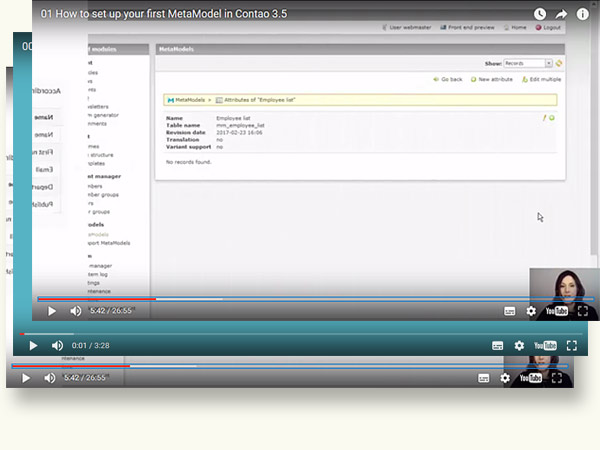600x450 pixels.
Task: Toggle subtitles on the teal middle player
Action: point(497,346)
